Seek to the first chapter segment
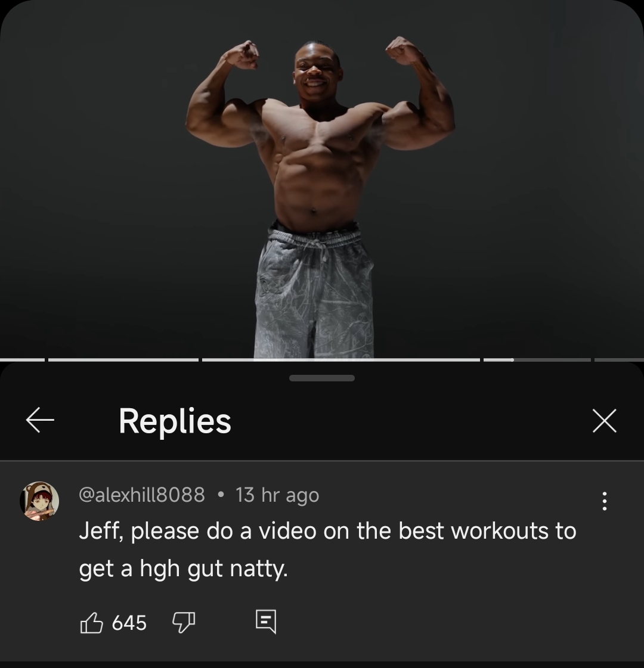Viewport: 644px width, 668px height. pyautogui.click(x=22, y=360)
